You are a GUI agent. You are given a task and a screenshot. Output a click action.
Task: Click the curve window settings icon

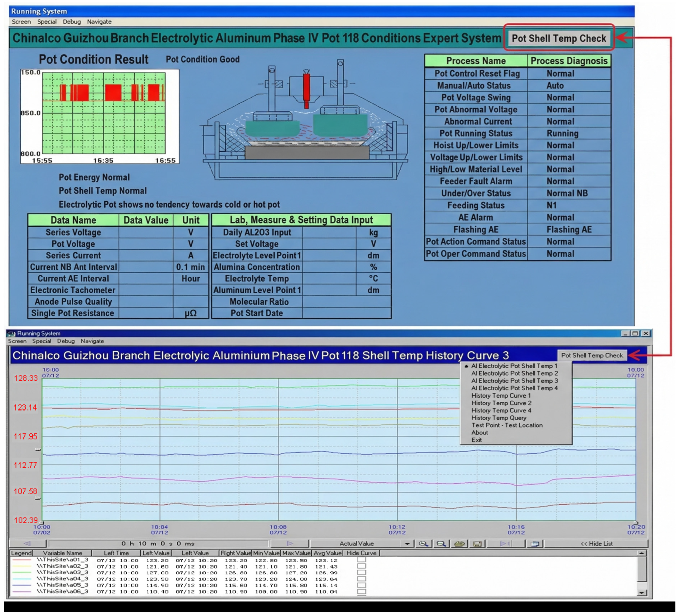pyautogui.click(x=535, y=544)
